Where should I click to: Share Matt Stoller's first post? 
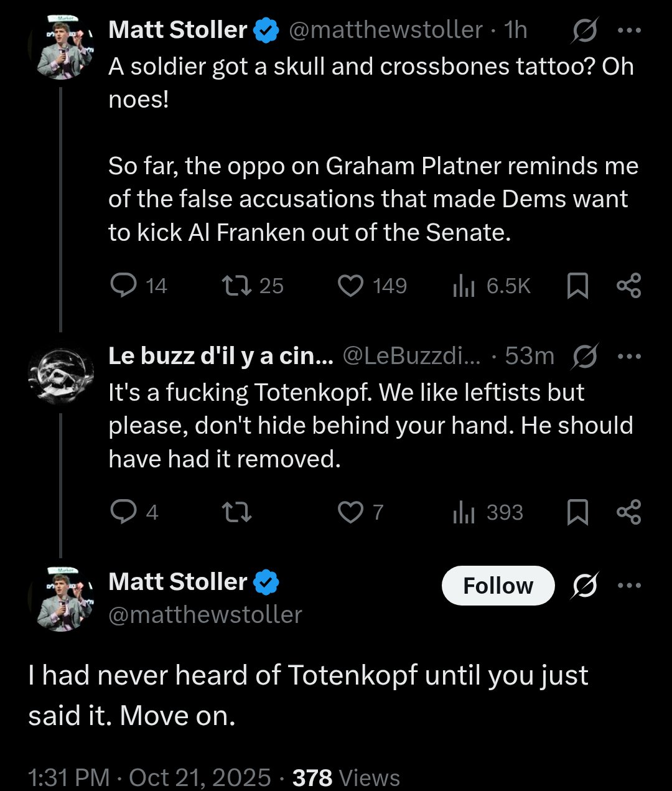click(628, 286)
